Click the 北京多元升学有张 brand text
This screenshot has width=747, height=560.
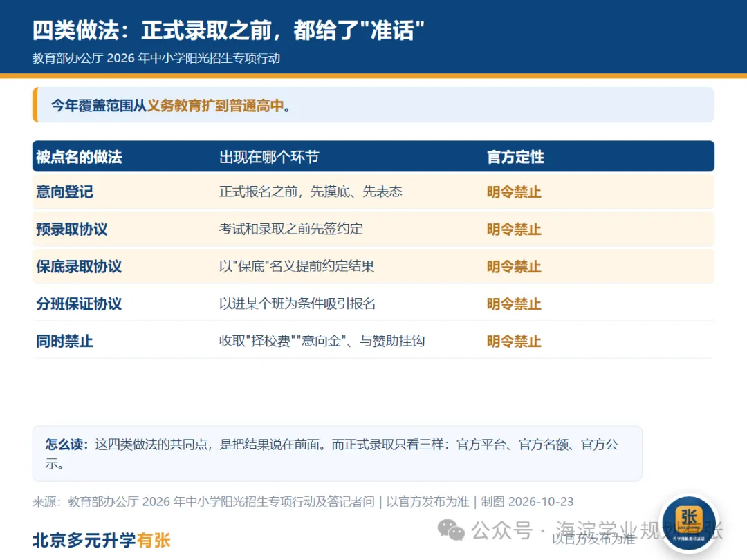click(102, 540)
